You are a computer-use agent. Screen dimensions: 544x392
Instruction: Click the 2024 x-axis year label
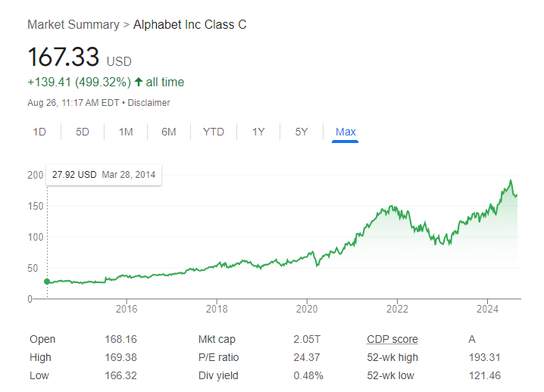[487, 309]
